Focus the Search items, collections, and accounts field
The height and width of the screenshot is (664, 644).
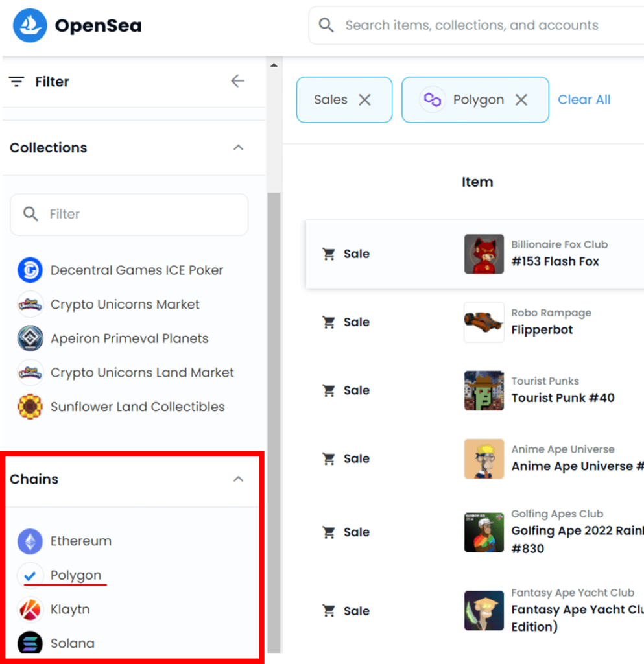tap(476, 25)
